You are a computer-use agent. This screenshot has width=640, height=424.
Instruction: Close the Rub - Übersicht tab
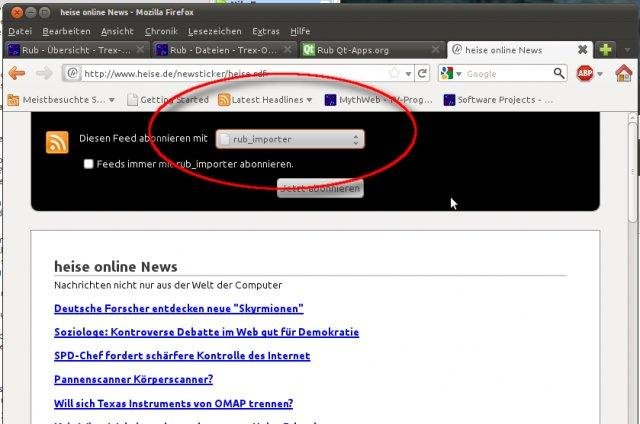[x=140, y=50]
